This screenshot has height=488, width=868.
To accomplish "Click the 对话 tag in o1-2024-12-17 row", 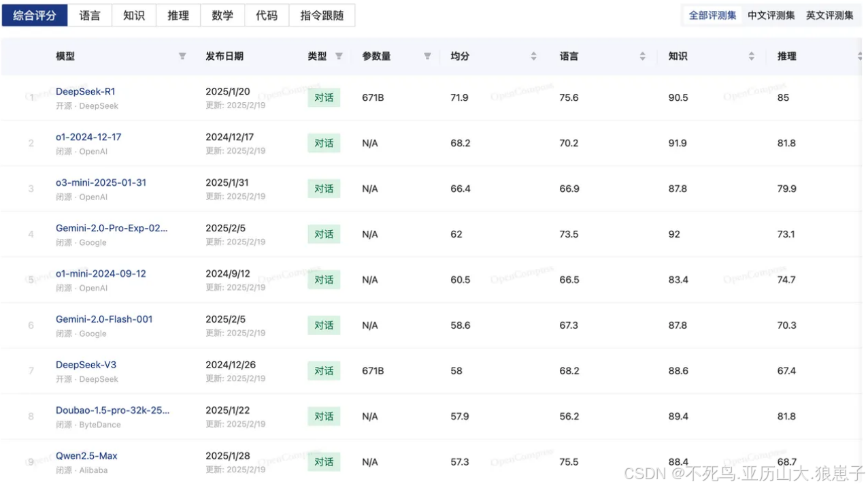I will [x=324, y=144].
